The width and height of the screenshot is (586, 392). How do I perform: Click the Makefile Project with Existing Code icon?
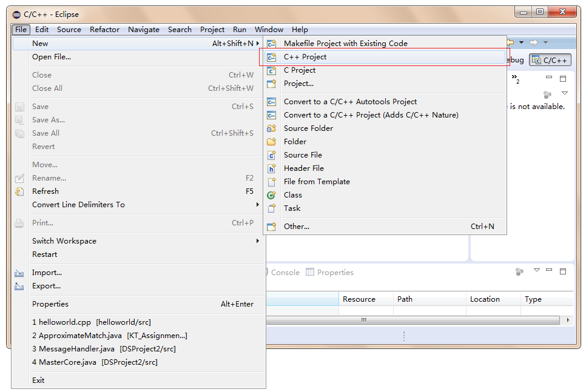(272, 43)
